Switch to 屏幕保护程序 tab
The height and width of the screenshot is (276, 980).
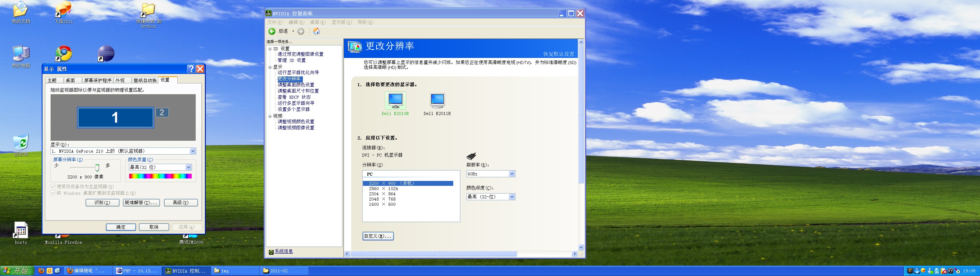(98, 80)
